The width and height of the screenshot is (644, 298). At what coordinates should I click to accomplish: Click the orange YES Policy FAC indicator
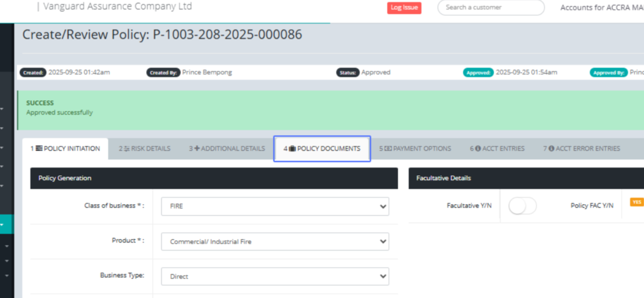(636, 202)
